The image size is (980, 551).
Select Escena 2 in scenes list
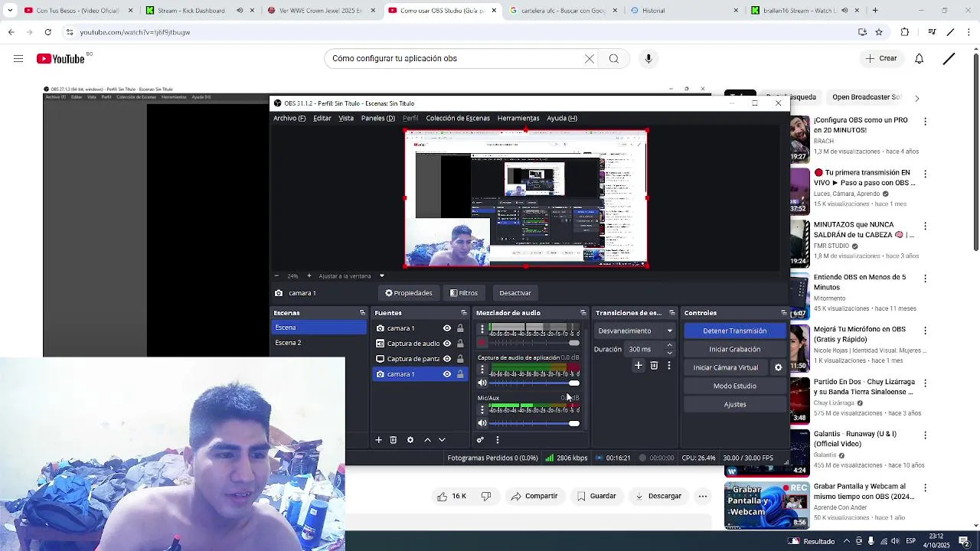pyautogui.click(x=318, y=343)
